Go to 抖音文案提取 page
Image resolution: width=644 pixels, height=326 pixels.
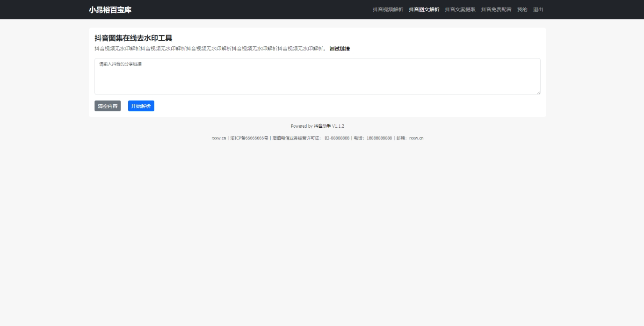(460, 10)
